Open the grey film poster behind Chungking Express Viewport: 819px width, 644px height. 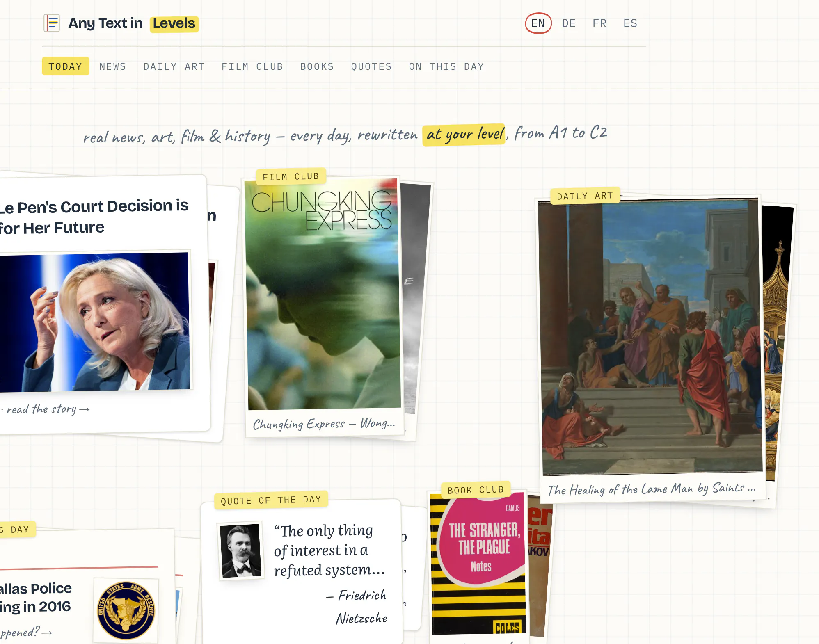pyautogui.click(x=415, y=298)
